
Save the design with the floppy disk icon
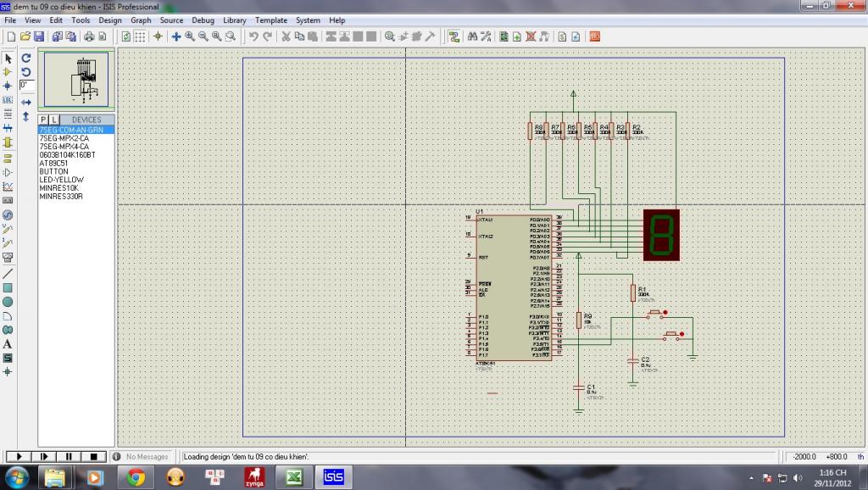click(39, 36)
